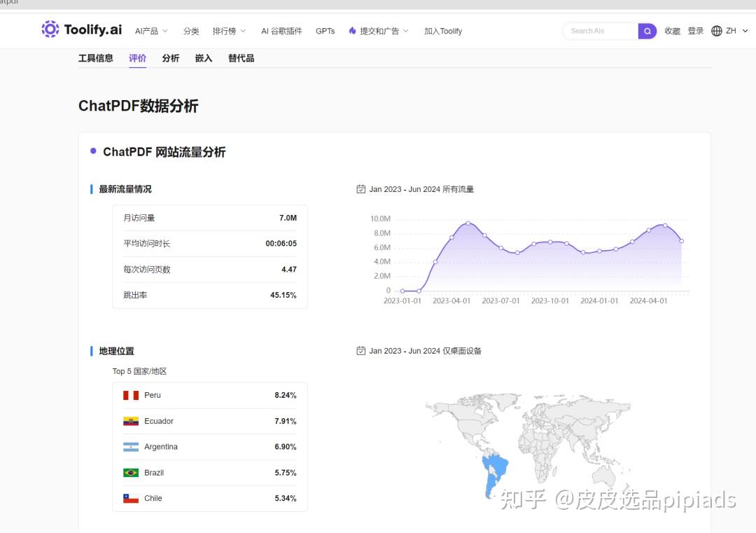Open the 分类 navigation item

(x=191, y=31)
